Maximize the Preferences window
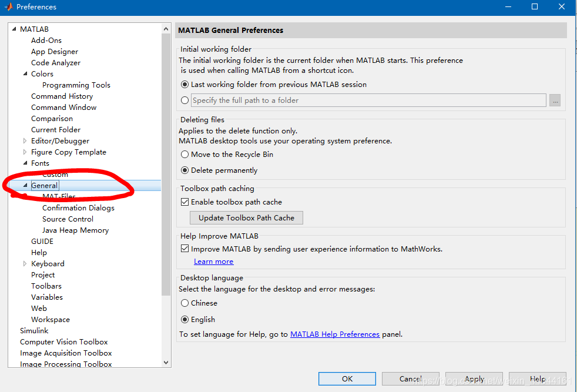577x392 pixels. coord(535,6)
